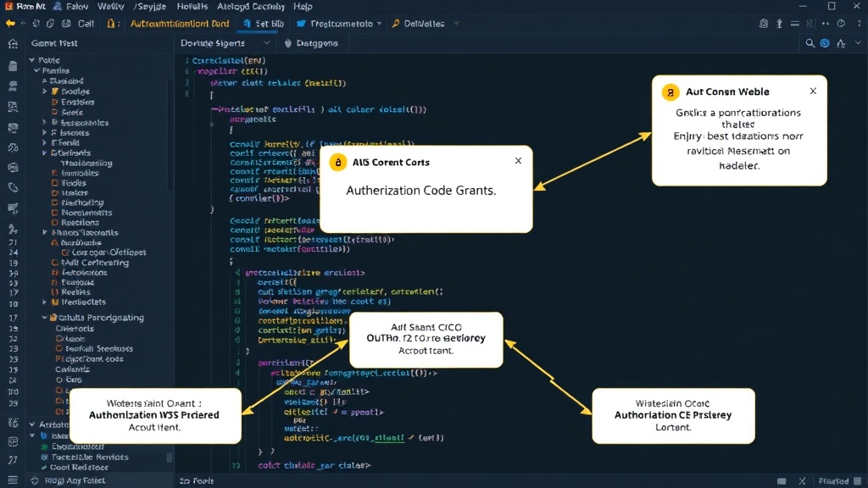Expand the Gtefrodts tree node

pos(45,152)
